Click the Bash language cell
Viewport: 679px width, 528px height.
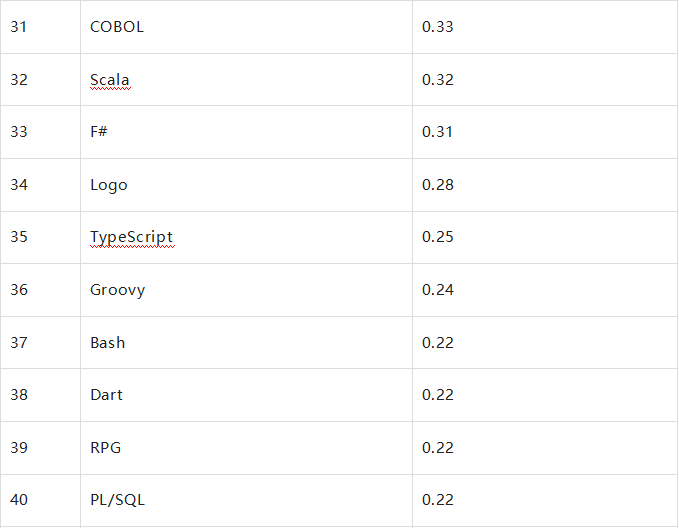(246, 343)
